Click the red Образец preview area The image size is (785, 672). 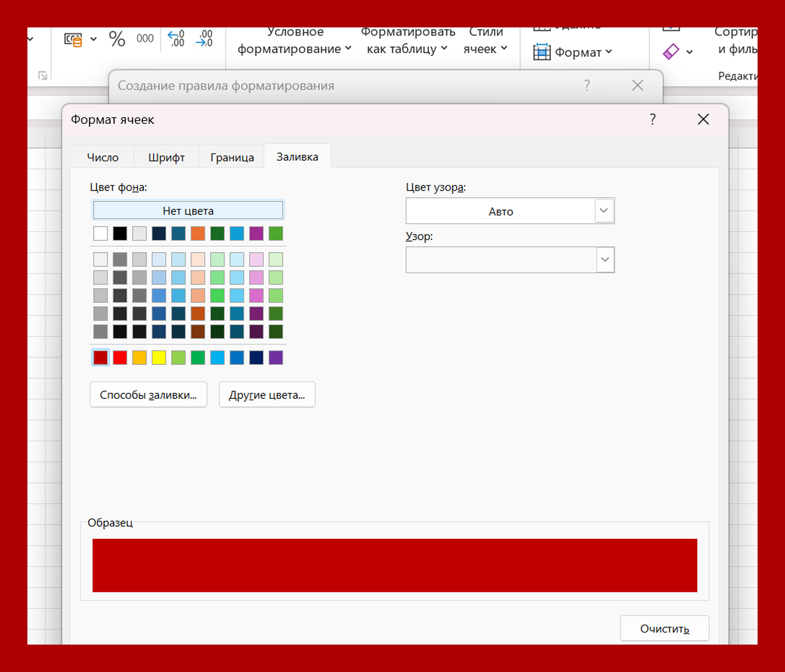(395, 565)
